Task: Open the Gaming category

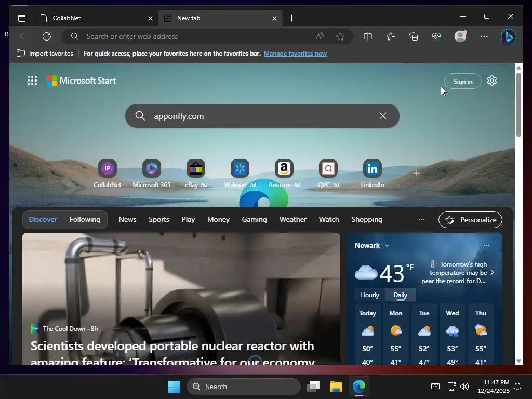Action: coord(254,220)
